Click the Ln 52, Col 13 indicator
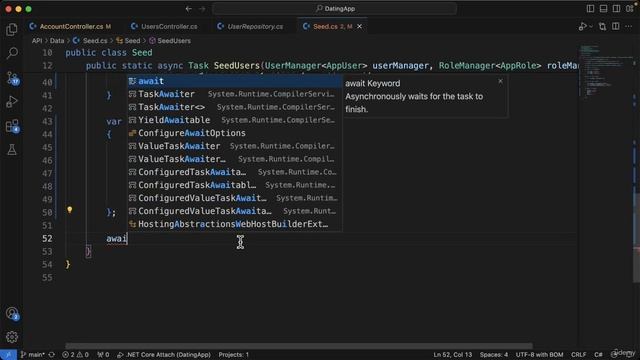 pos(453,355)
